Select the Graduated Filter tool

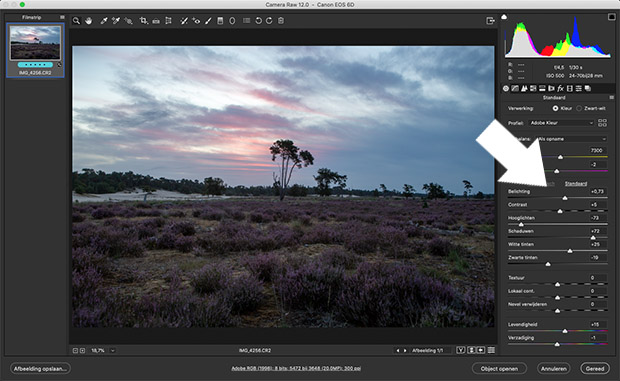click(220, 21)
